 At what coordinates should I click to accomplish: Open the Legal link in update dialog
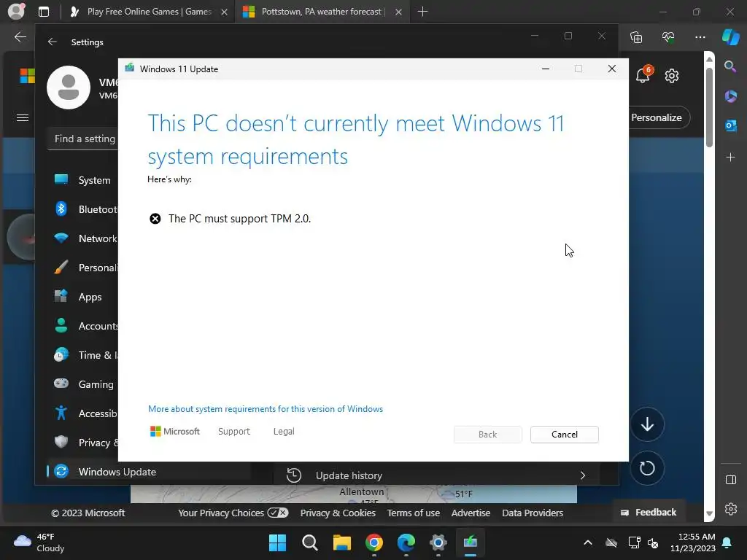pos(284,432)
